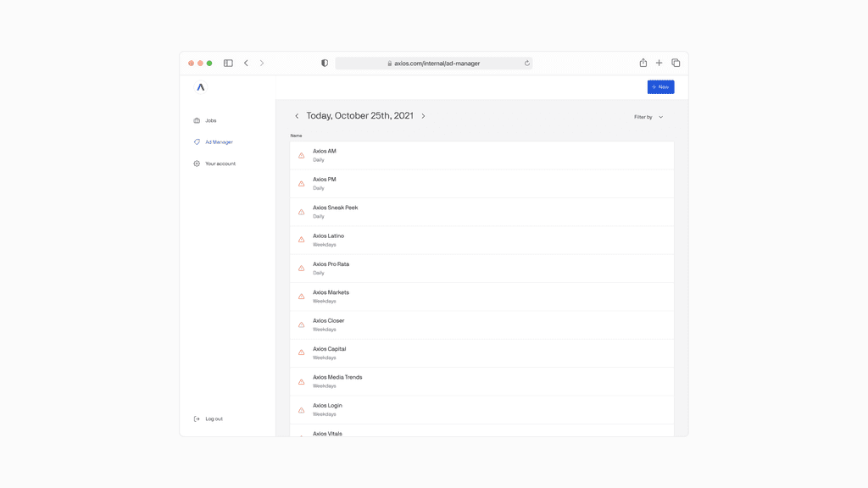868x488 pixels.
Task: Click the Axios logo in sidebar
Action: tap(200, 87)
